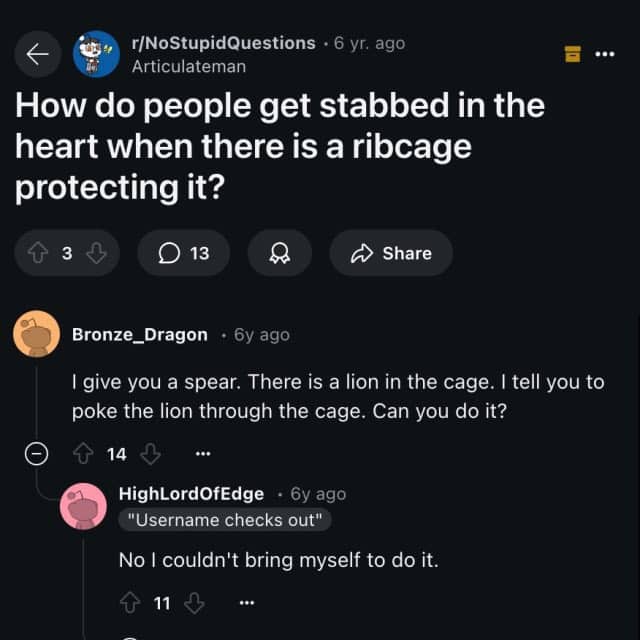Collapse Bronze_Dragon's comment thread
The height and width of the screenshot is (640, 640).
tap(36, 453)
